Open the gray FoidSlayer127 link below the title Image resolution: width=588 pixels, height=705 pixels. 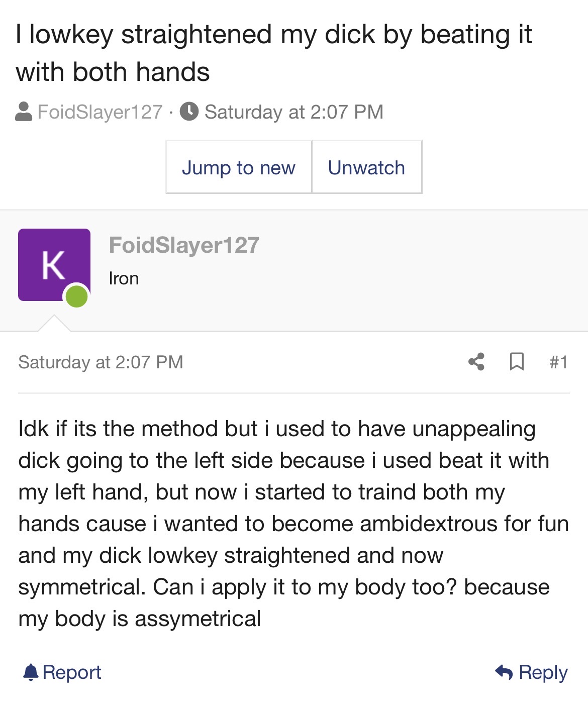coord(100,112)
